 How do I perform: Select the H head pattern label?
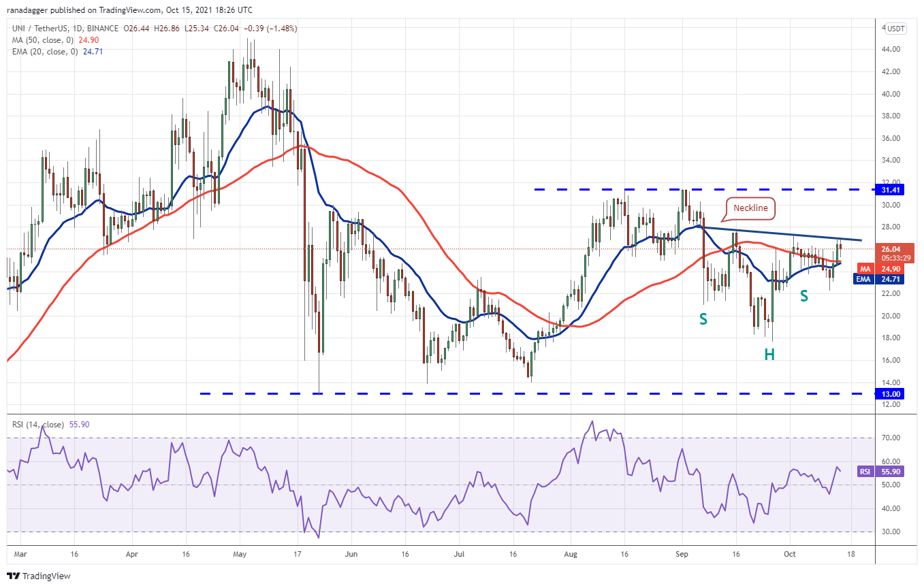[x=768, y=355]
